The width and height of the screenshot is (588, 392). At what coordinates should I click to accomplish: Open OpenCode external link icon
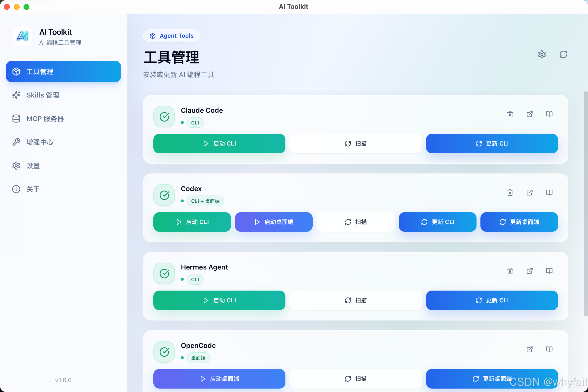click(529, 349)
